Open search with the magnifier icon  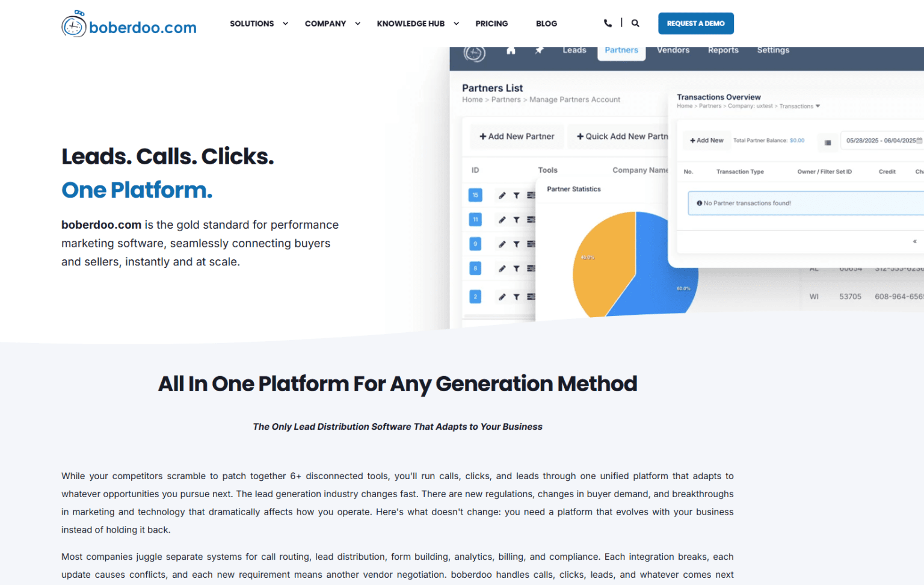(x=635, y=23)
